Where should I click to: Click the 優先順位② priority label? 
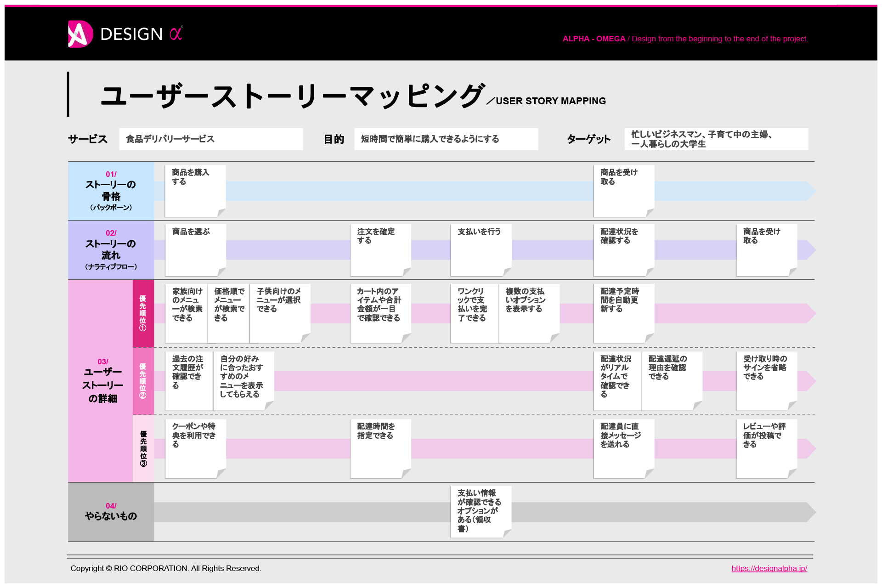click(x=143, y=381)
